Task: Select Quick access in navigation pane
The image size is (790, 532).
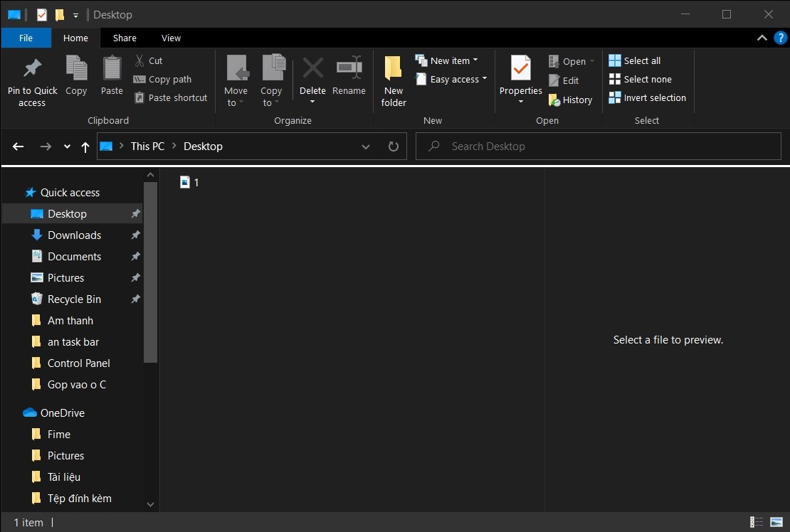Action: tap(63, 193)
